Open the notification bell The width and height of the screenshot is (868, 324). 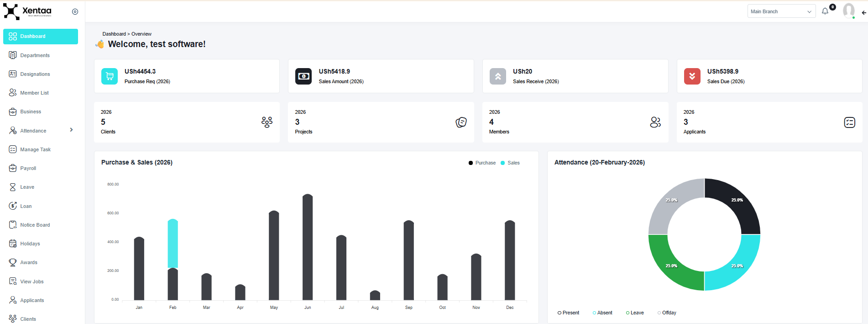(x=825, y=11)
